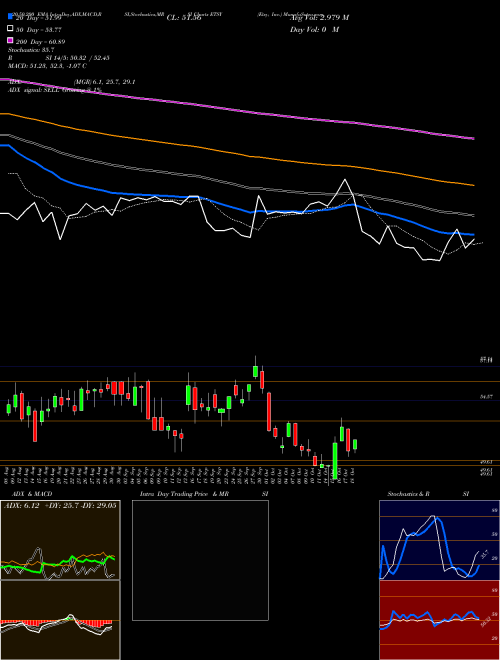Click the blue 20 Day EMA legend swatch
The image size is (500, 660).
(10, 17)
